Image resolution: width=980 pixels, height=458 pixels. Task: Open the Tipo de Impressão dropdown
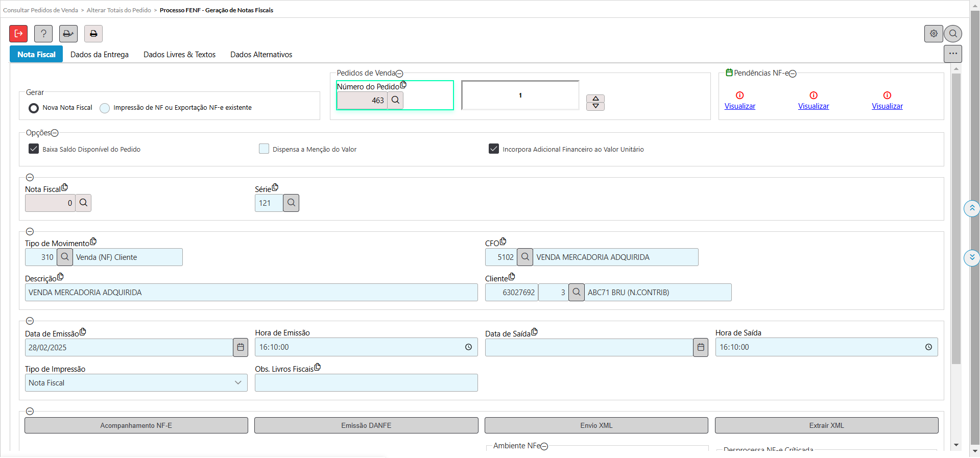pyautogui.click(x=136, y=383)
